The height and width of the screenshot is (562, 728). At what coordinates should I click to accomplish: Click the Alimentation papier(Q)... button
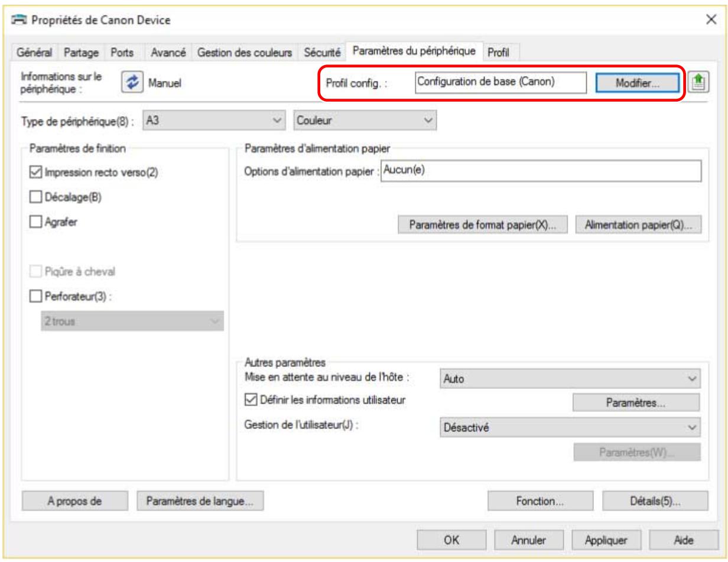tap(638, 225)
